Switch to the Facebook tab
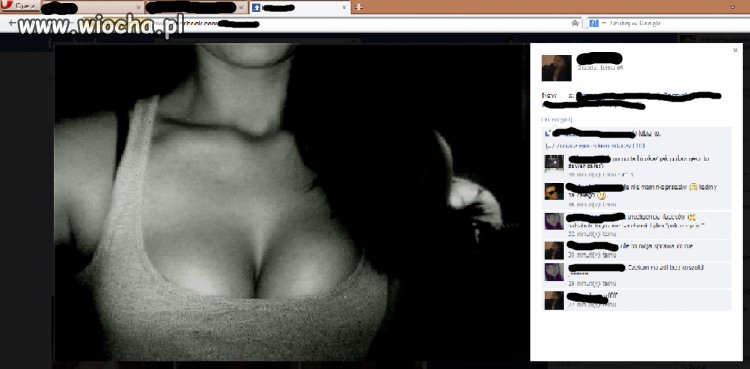 [x=300, y=7]
